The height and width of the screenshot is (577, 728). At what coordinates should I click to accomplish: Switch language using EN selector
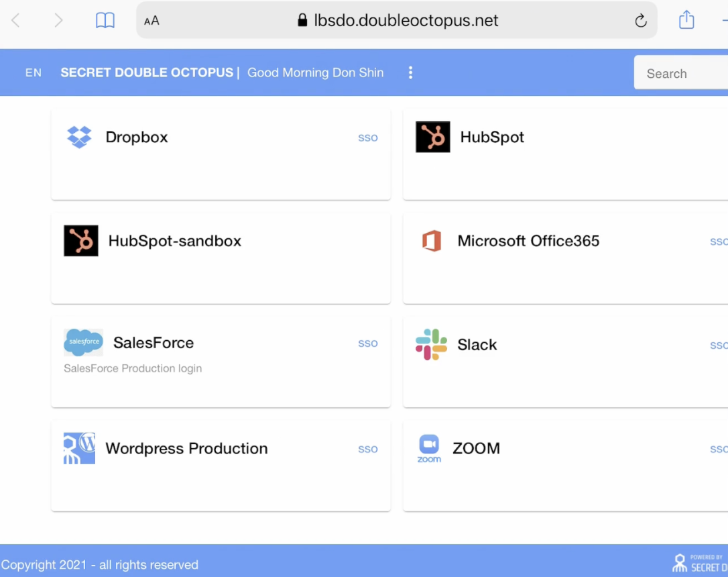[34, 73]
